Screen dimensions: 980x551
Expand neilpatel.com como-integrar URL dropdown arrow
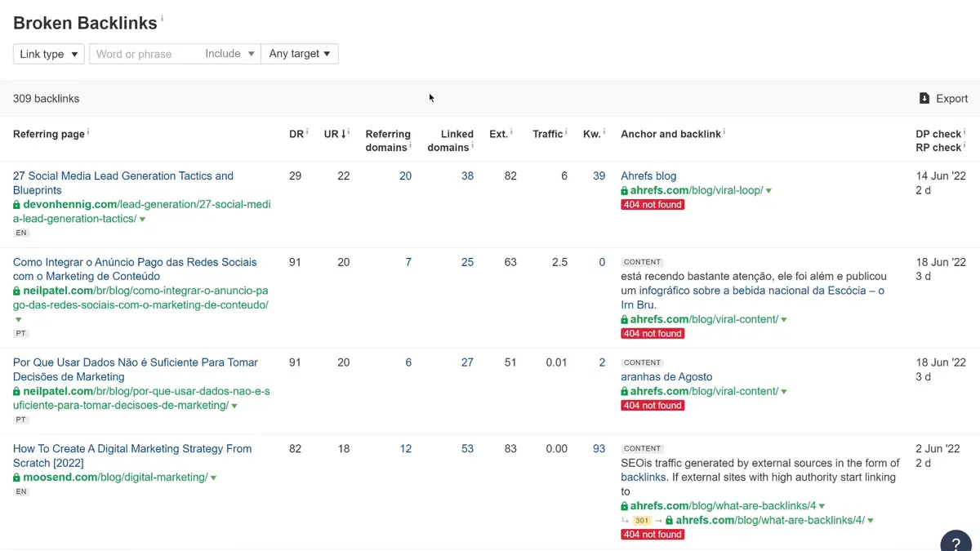[x=18, y=320]
